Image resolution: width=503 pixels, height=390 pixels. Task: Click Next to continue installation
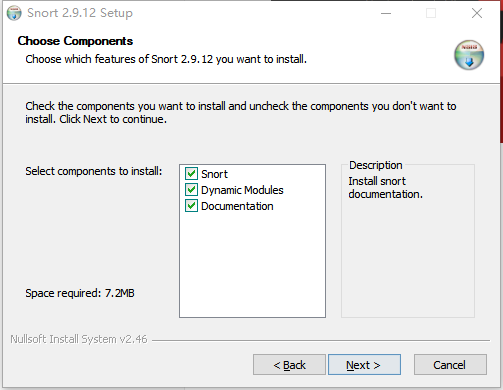[364, 365]
